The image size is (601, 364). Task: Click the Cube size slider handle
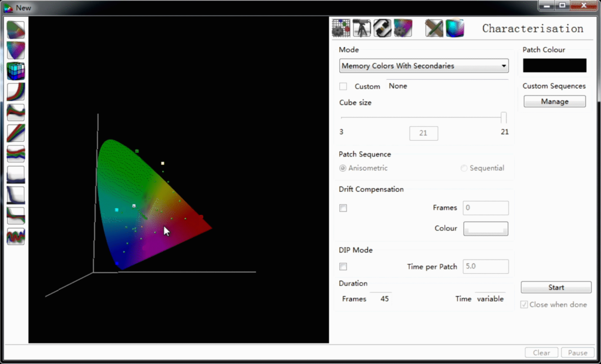pyautogui.click(x=504, y=118)
